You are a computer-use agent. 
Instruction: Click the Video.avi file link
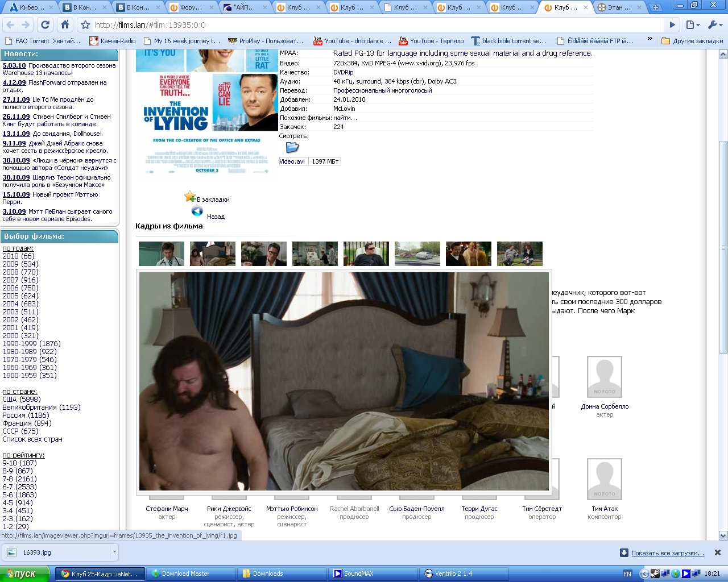tap(292, 161)
